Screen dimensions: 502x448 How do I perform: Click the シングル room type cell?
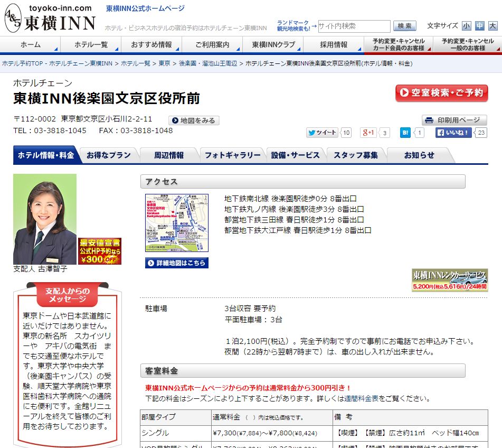point(175,433)
